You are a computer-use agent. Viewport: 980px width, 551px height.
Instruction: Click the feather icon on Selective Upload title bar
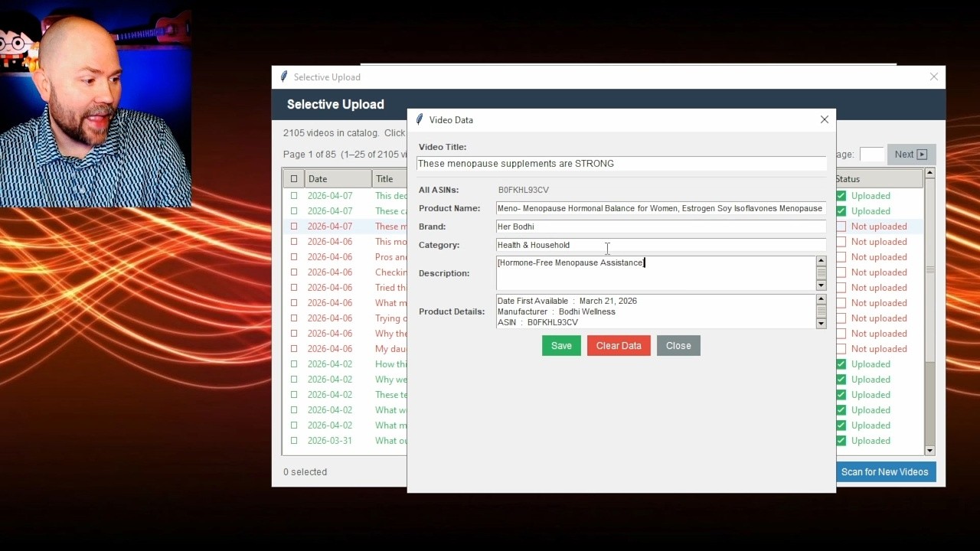[283, 77]
